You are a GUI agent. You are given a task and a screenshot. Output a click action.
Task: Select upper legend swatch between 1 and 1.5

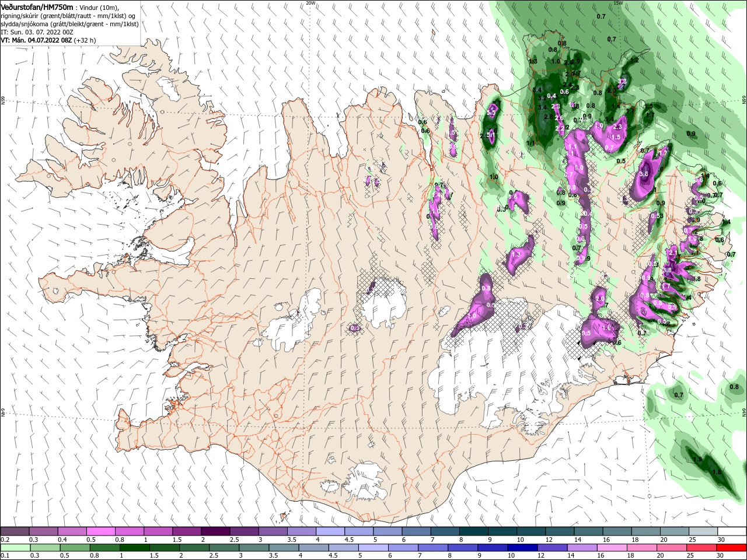click(x=158, y=531)
